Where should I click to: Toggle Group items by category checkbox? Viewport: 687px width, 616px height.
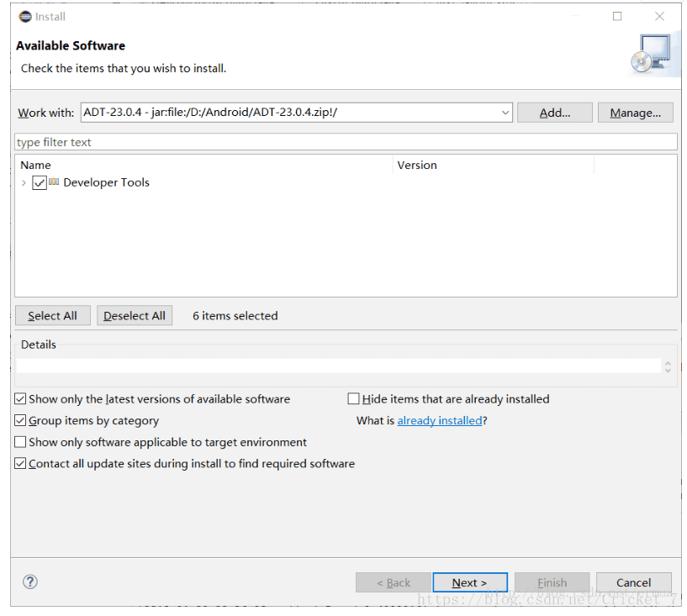[20, 420]
